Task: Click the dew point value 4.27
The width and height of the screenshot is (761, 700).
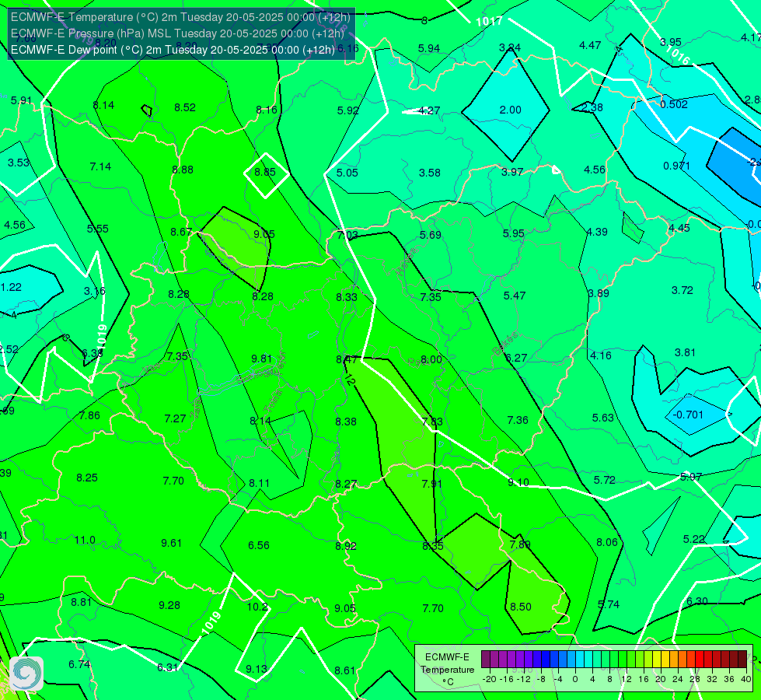Action: coord(429,110)
